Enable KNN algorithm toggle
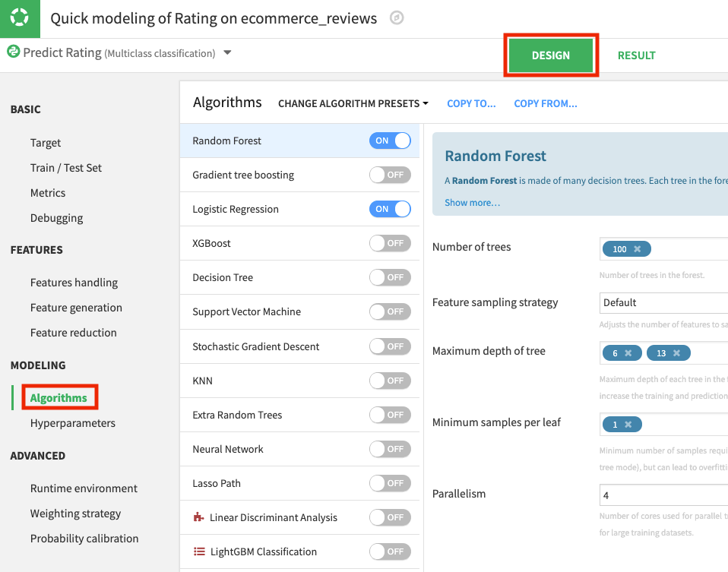 (390, 381)
